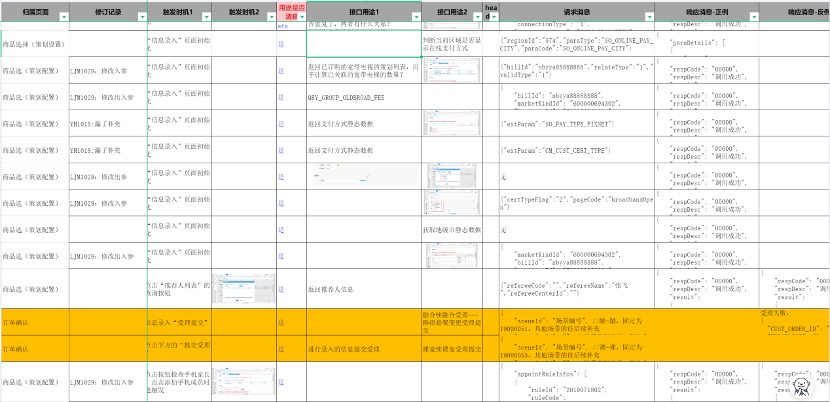Expand the 触发时机1 filter dropdown
Screen dimensions: 830x402
pyautogui.click(x=206, y=17)
